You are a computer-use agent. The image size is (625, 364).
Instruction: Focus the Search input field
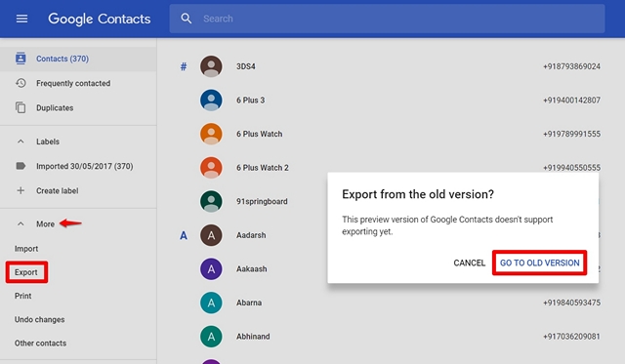[387, 19]
